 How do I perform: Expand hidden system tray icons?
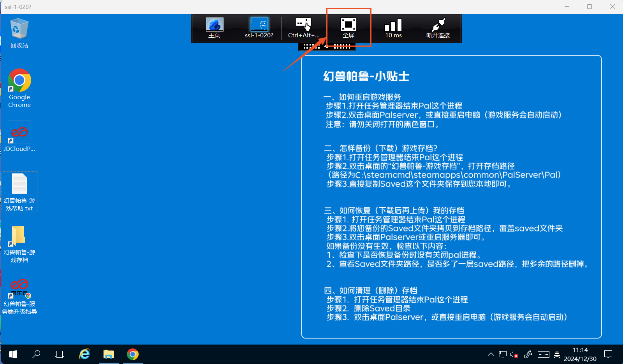pyautogui.click(x=491, y=354)
